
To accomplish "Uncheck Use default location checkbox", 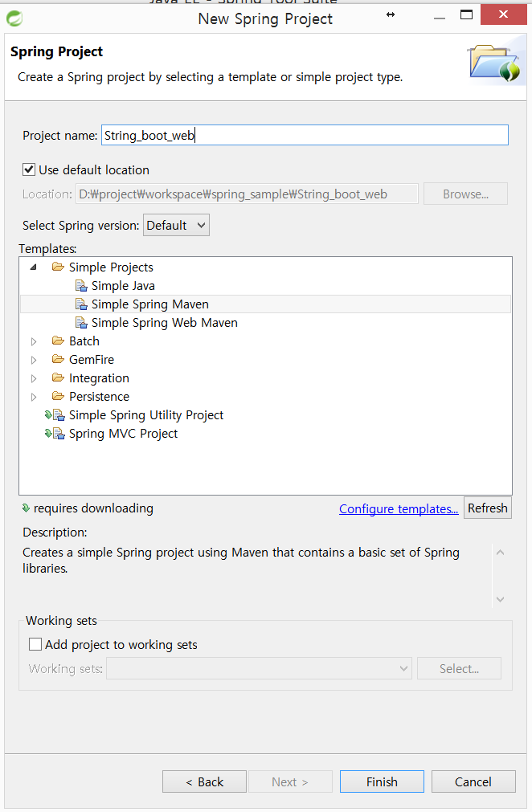I will [x=29, y=169].
